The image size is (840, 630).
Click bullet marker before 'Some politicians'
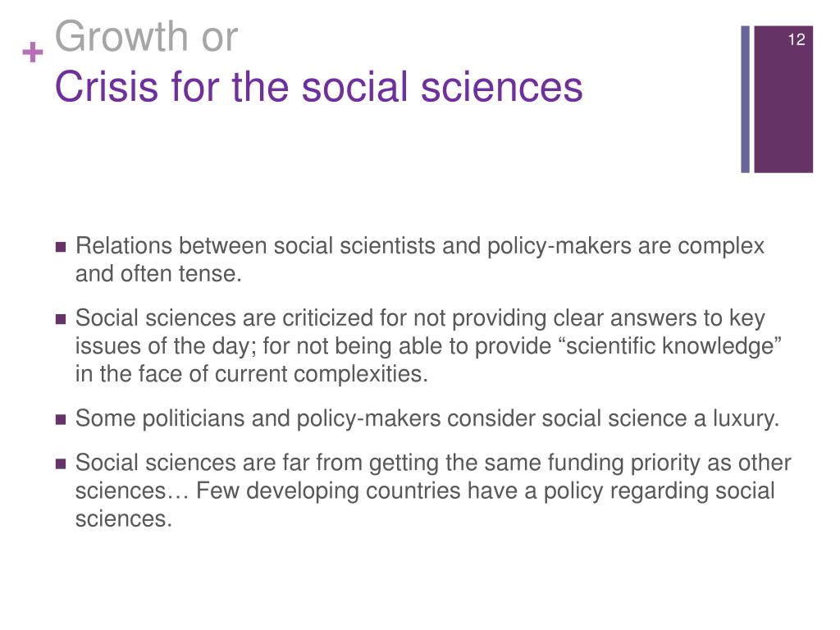pos(61,419)
